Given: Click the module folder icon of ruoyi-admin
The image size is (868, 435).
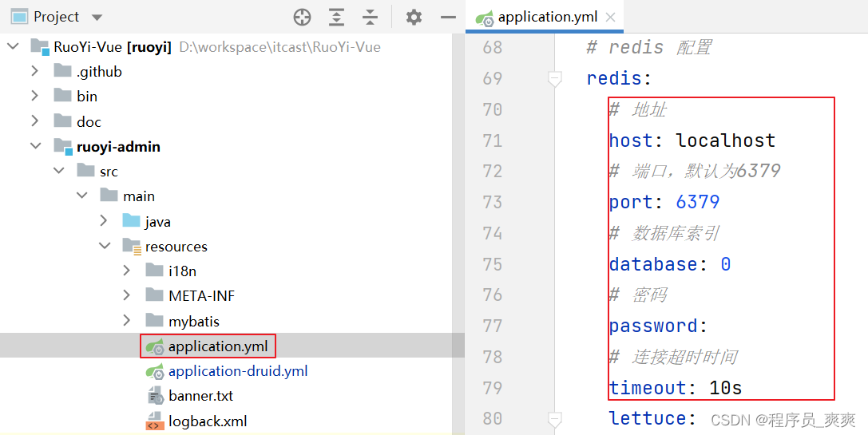Looking at the screenshot, I should [x=63, y=146].
